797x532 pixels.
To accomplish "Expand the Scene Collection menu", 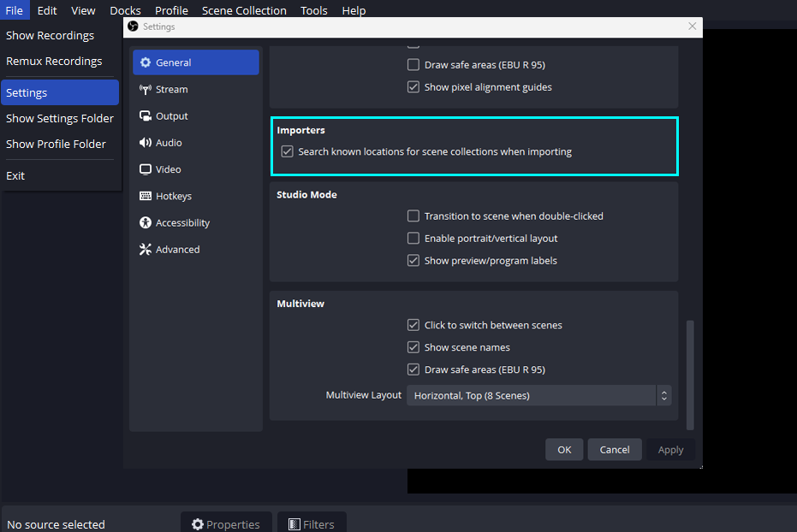I will point(244,10).
